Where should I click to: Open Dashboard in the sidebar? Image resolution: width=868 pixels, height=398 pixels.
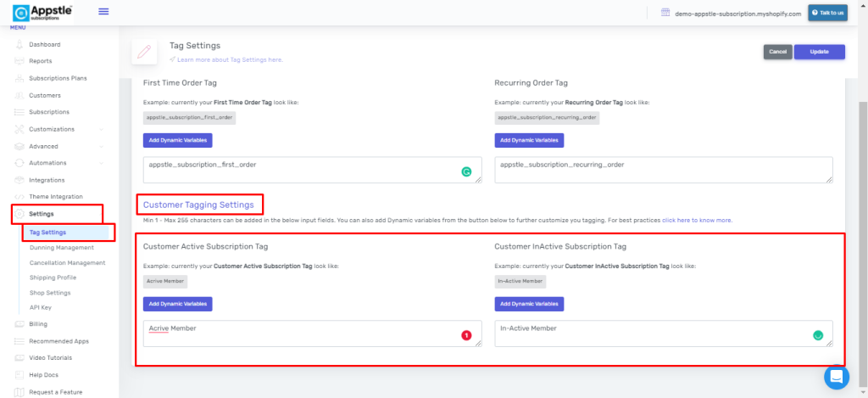tap(45, 44)
